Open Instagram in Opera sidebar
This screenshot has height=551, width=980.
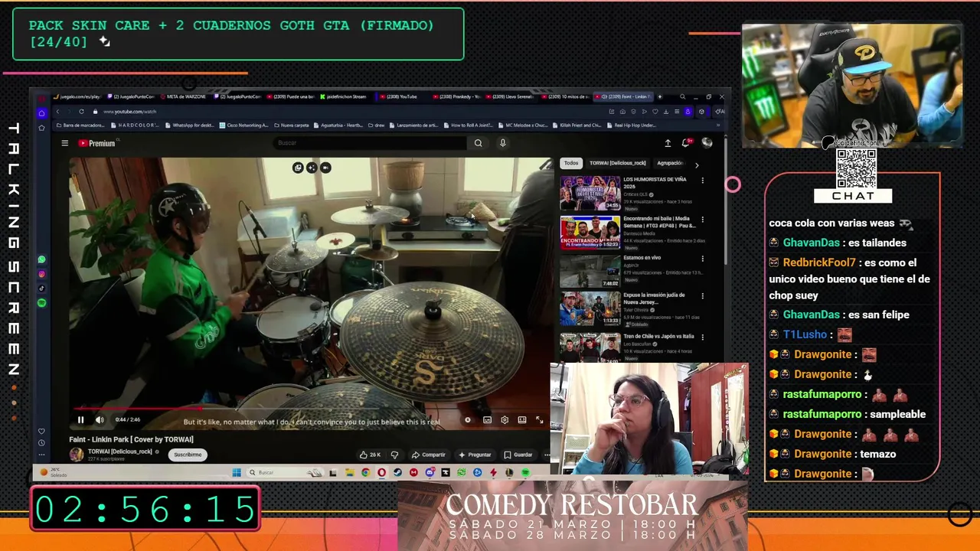click(x=41, y=274)
